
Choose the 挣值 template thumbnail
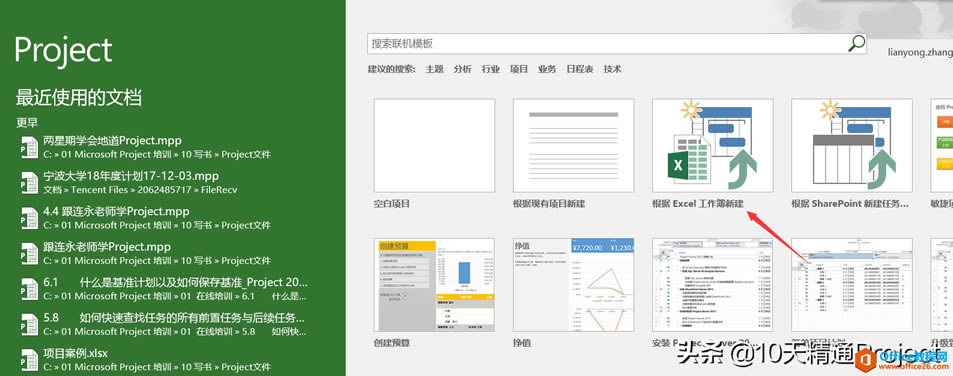(x=574, y=284)
